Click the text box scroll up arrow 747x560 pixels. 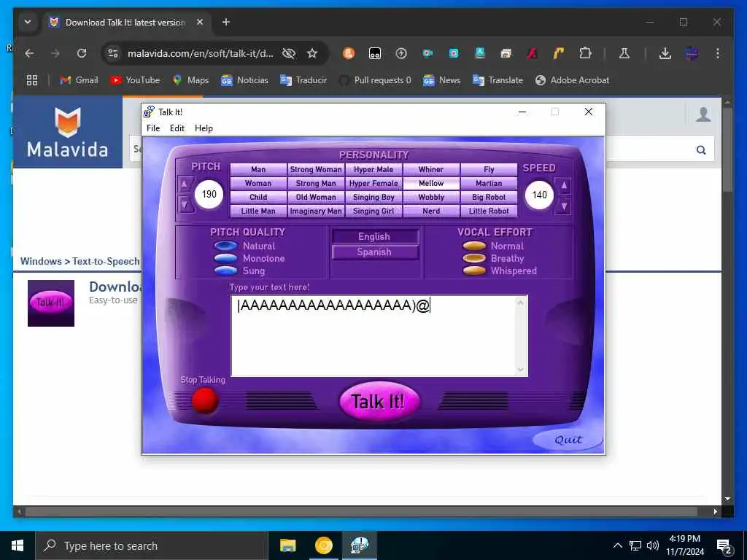coord(520,303)
